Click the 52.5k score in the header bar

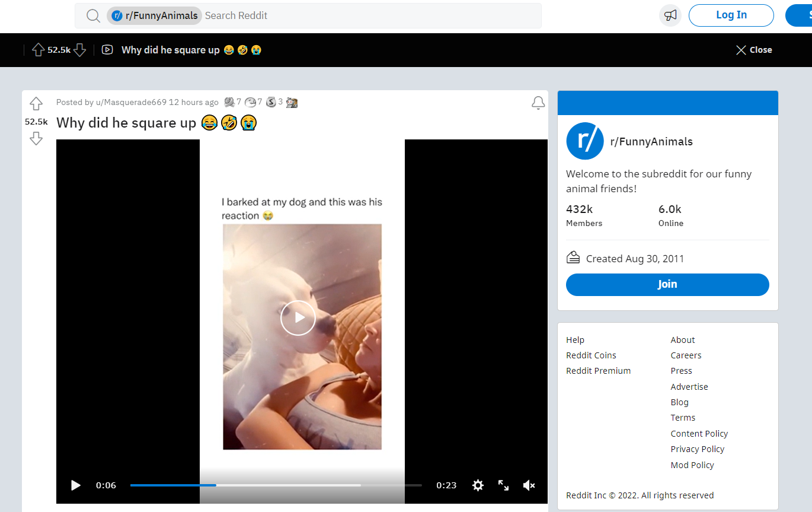point(59,50)
